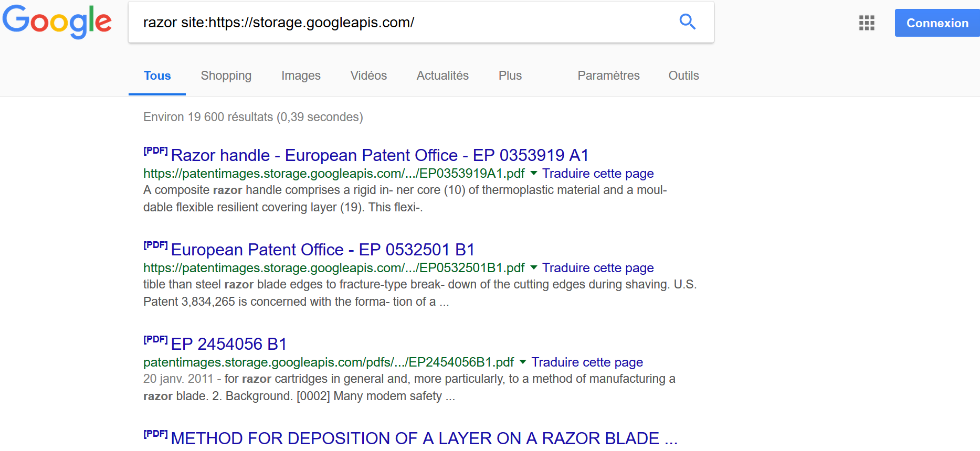980x451 pixels.
Task: Click the '20 janv. 2011' date text
Action: (178, 379)
